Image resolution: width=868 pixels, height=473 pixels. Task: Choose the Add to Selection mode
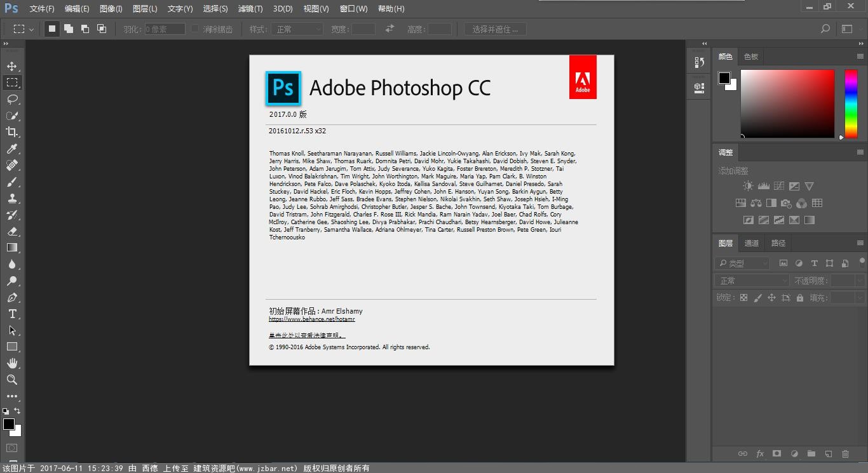click(x=69, y=29)
